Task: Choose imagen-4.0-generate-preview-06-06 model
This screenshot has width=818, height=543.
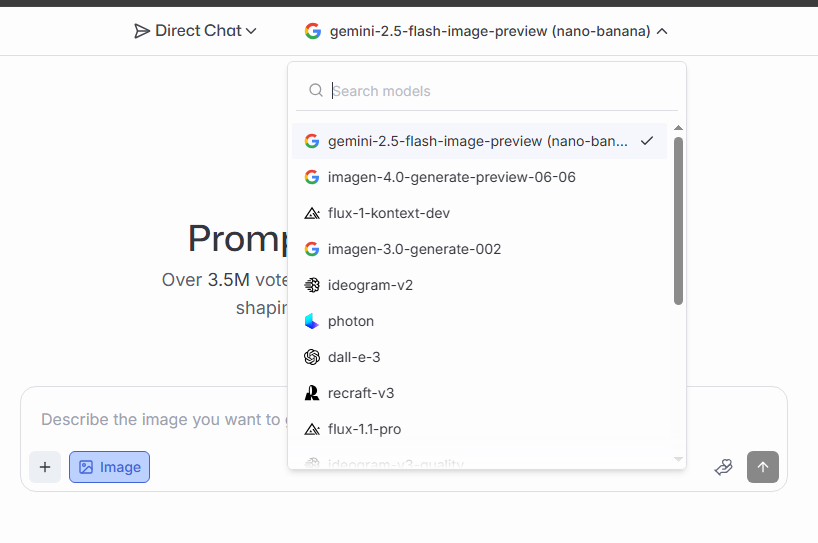Action: (x=479, y=177)
